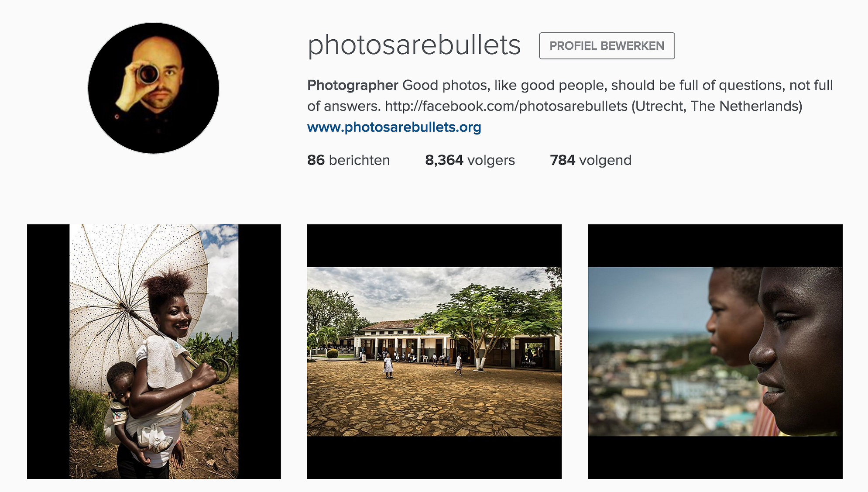Click the PROFIEL BEWERKEN button
Screen dimensions: 868x492
(607, 46)
